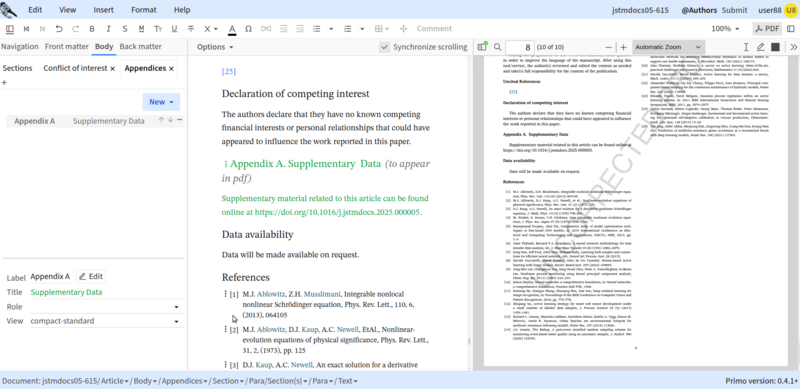
Task: Click the Supplementary Data title field
Action: (x=106, y=293)
